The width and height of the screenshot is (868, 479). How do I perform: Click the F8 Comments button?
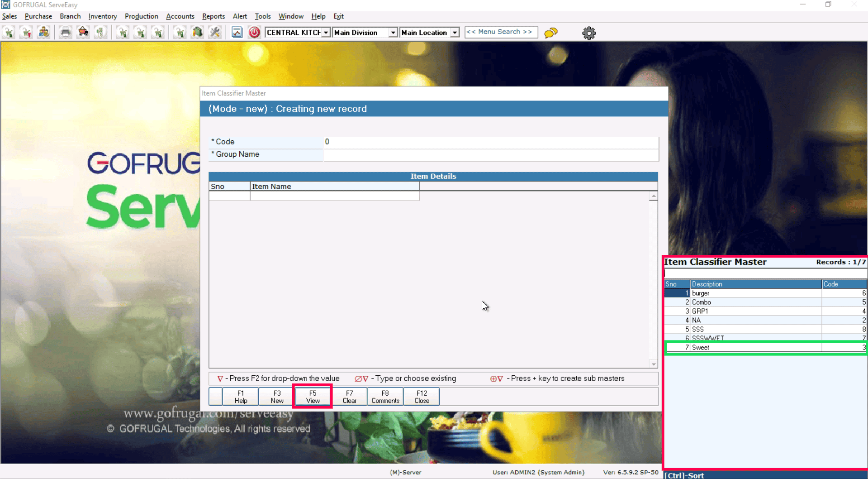point(385,397)
